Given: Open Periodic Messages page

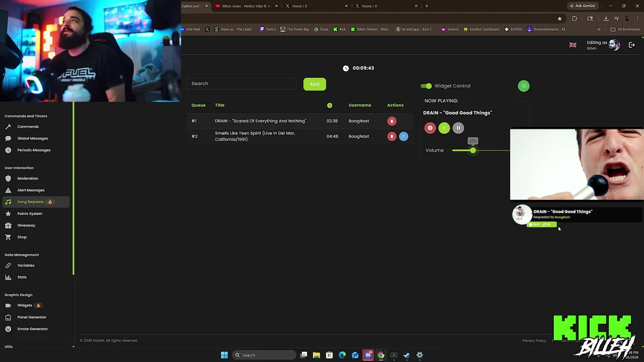Looking at the screenshot, I should click(x=34, y=150).
